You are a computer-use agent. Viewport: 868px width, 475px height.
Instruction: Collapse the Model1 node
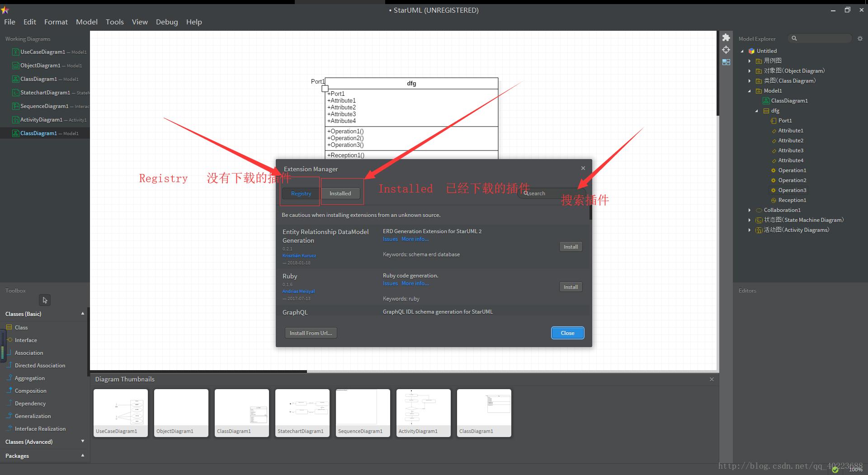point(750,91)
